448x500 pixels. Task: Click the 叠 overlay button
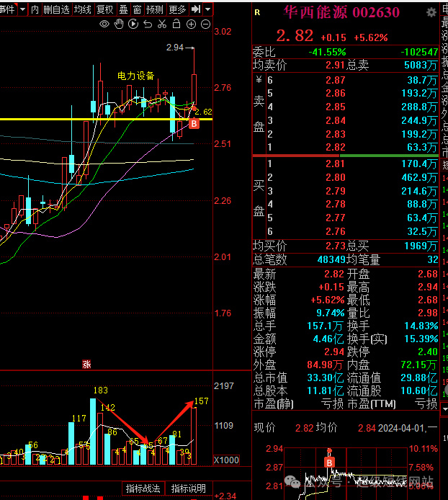(123, 9)
